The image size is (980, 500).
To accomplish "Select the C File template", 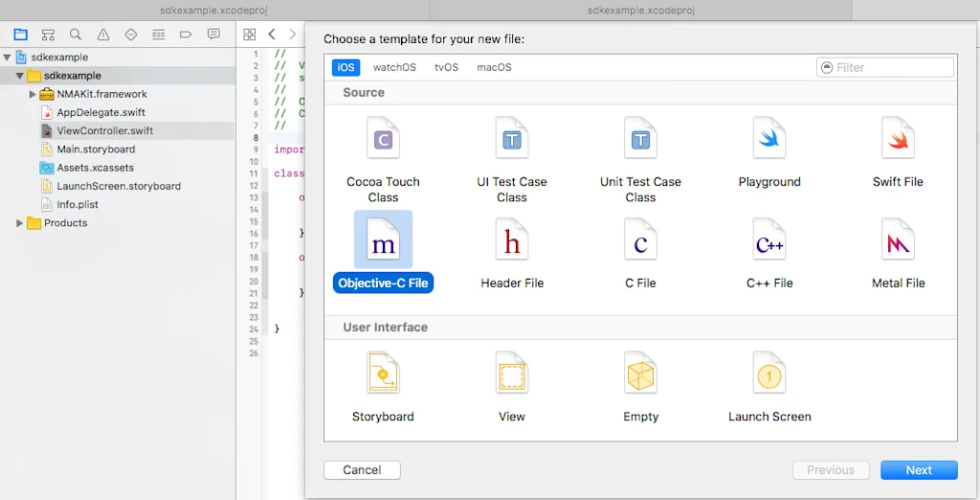I will pyautogui.click(x=640, y=253).
